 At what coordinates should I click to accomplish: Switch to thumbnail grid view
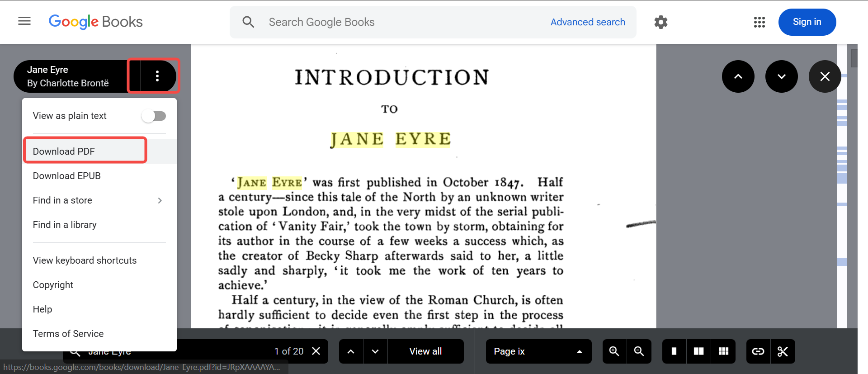pos(723,351)
